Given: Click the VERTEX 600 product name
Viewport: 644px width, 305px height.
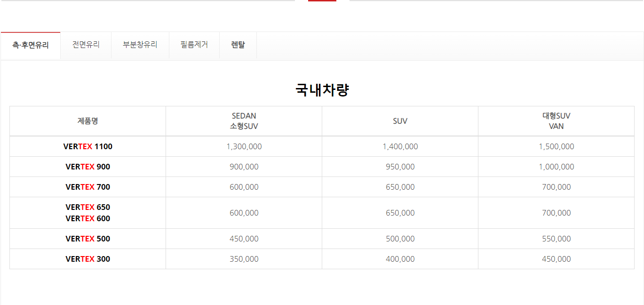Looking at the screenshot, I should [88, 218].
